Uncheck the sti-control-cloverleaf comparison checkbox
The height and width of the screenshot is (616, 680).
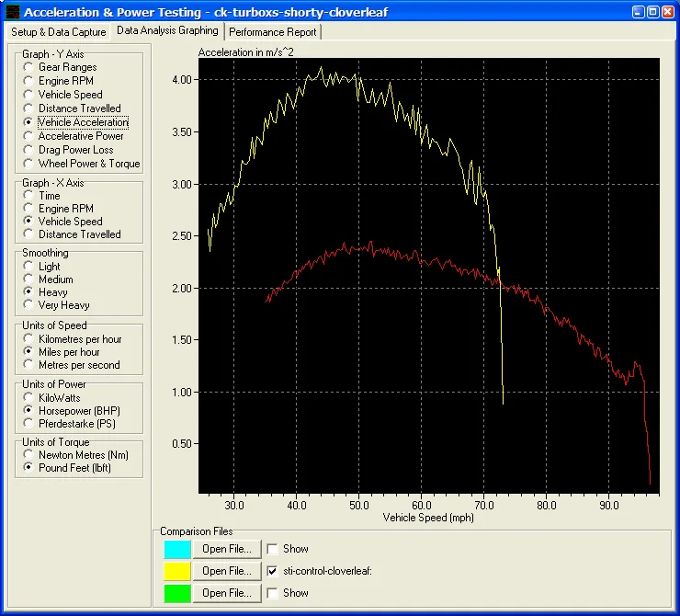pyautogui.click(x=272, y=571)
